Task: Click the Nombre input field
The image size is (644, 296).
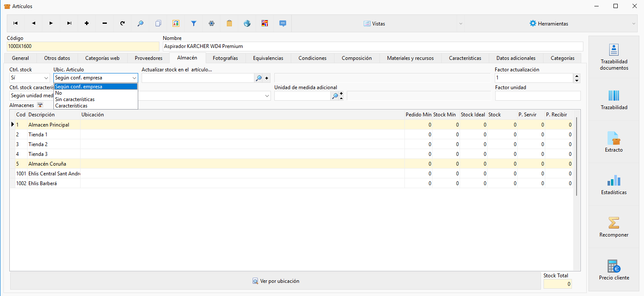Action: [373, 46]
